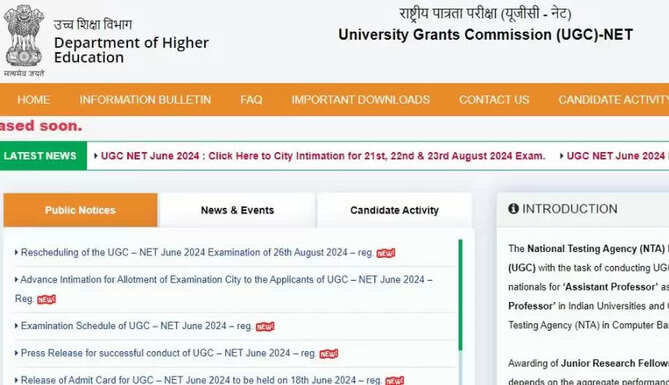
Task: Click the red 'ased soon.' marquee text
Action: pos(41,126)
